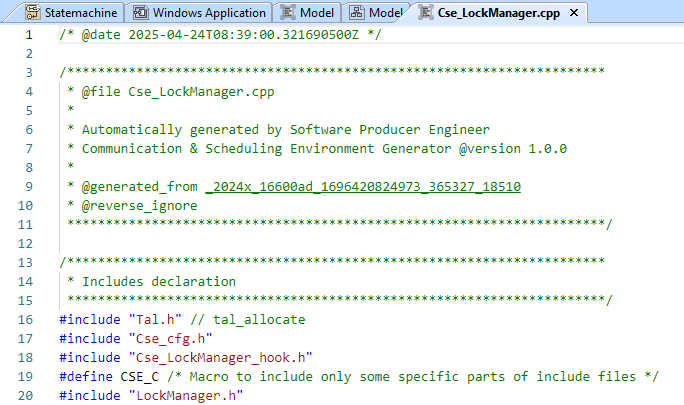Click the first Model tab's icon
The width and height of the screenshot is (684, 405).
[x=289, y=13]
